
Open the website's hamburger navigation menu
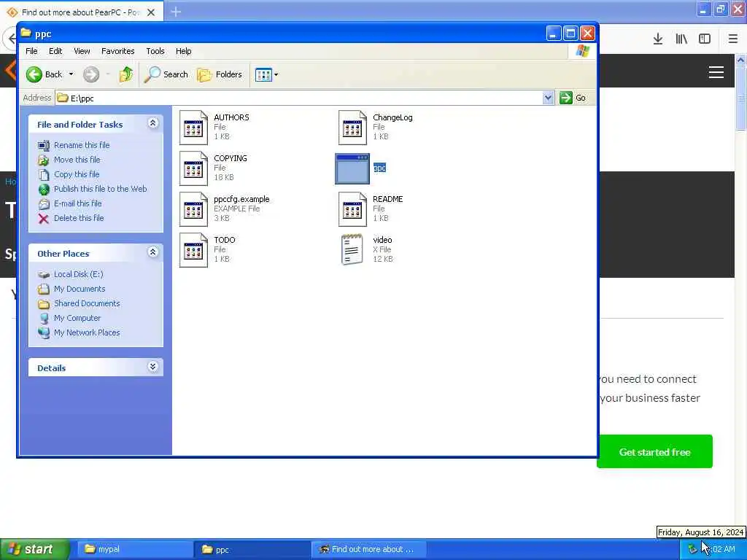tap(716, 72)
